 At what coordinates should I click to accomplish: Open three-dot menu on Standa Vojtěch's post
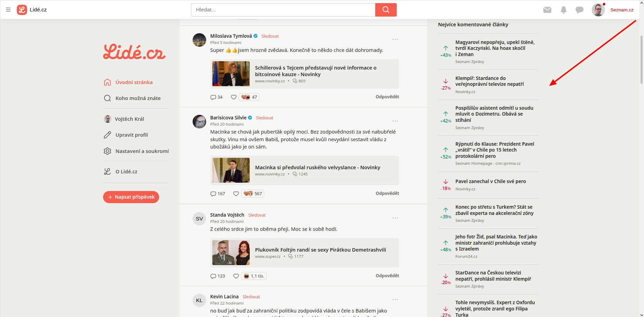(x=395, y=218)
